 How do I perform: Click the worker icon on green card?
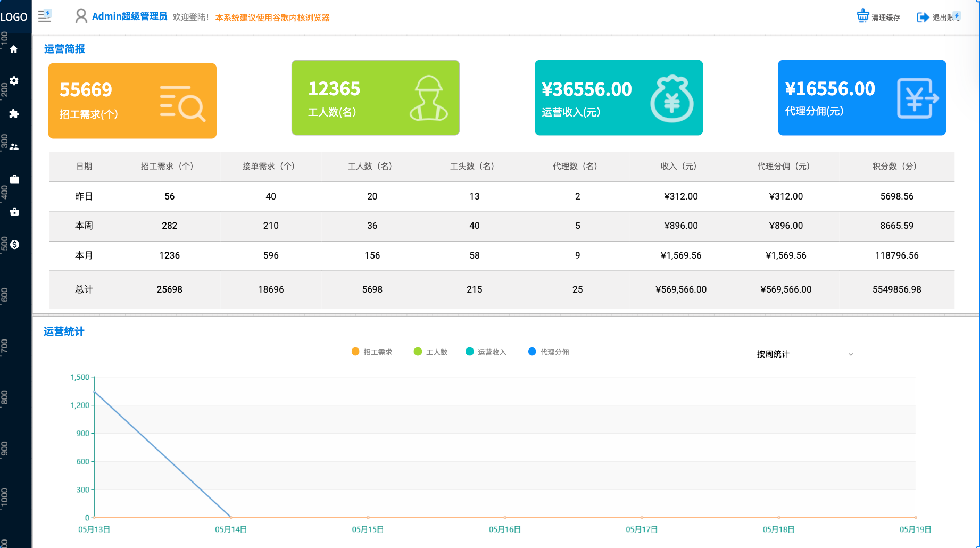[429, 98]
